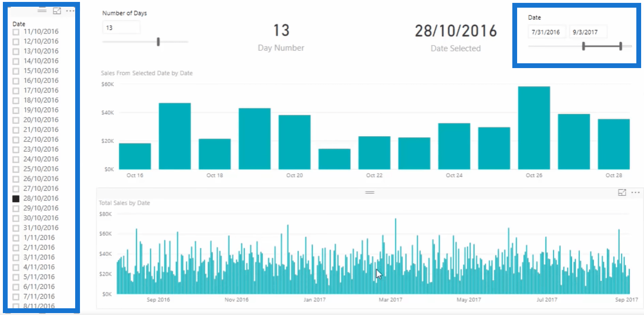This screenshot has width=644, height=315.
Task: Select the 14/10/2016 checkbox
Action: pyautogui.click(x=16, y=61)
